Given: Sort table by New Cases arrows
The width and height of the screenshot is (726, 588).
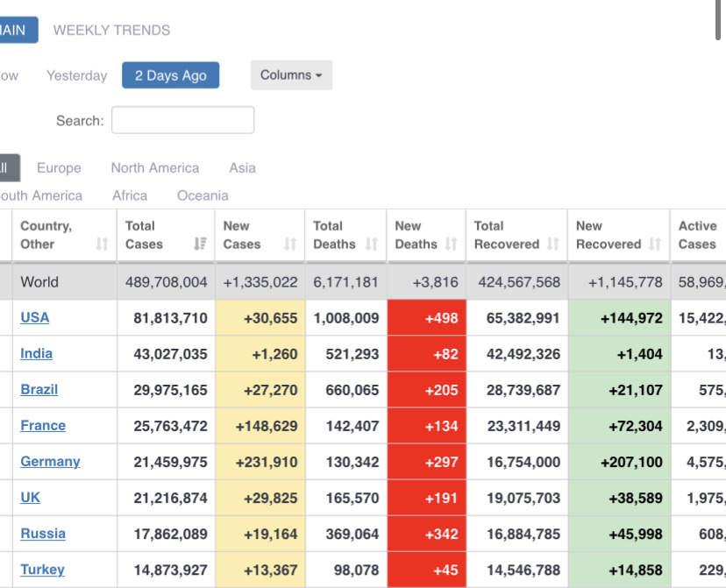Looking at the screenshot, I should pos(290,244).
